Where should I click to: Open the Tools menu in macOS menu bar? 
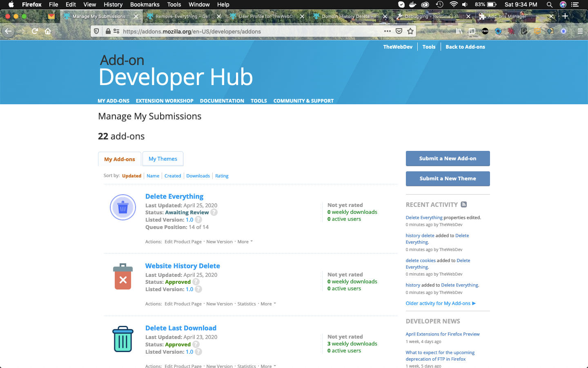coord(174,4)
